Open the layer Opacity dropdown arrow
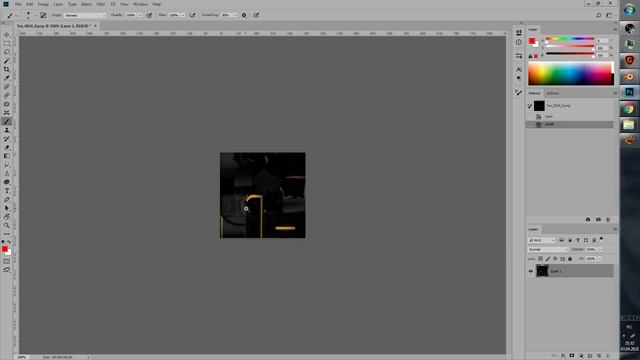This screenshot has width=640, height=360. point(600,249)
